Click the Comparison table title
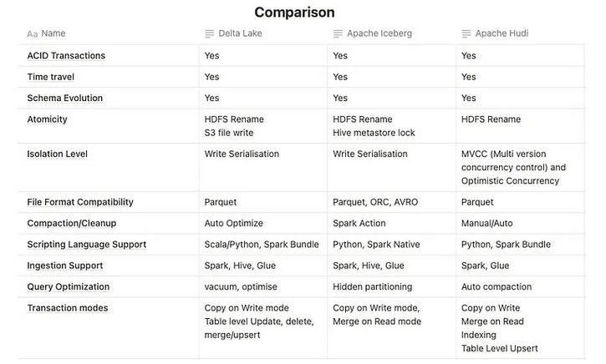This screenshot has width=606, height=364. click(x=294, y=12)
